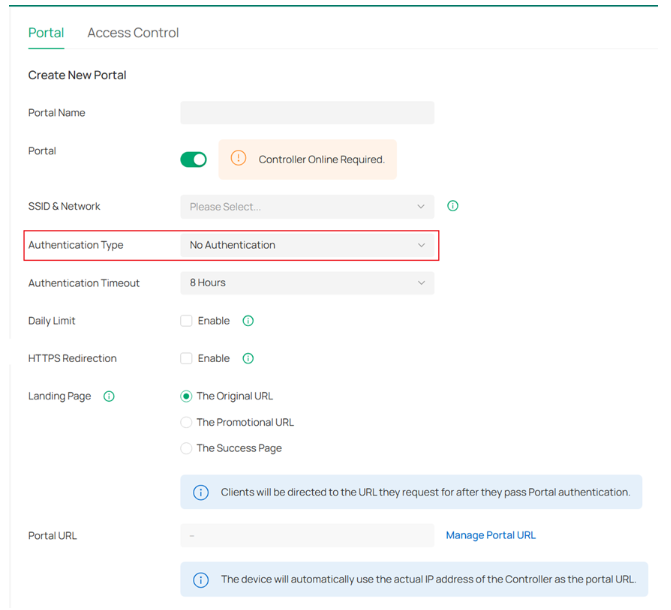Focus the Portal Name input field
671x610 pixels.
[307, 113]
